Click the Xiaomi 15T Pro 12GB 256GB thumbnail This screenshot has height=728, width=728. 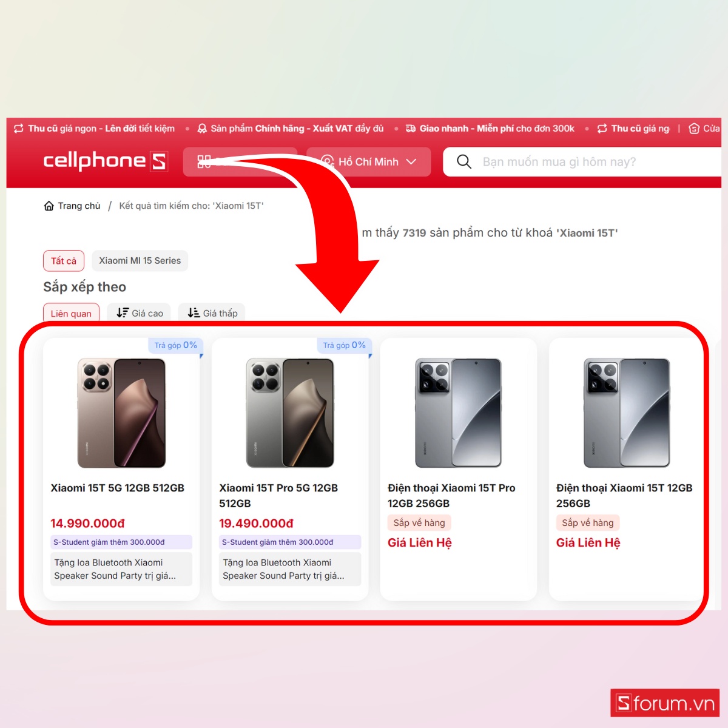[459, 413]
